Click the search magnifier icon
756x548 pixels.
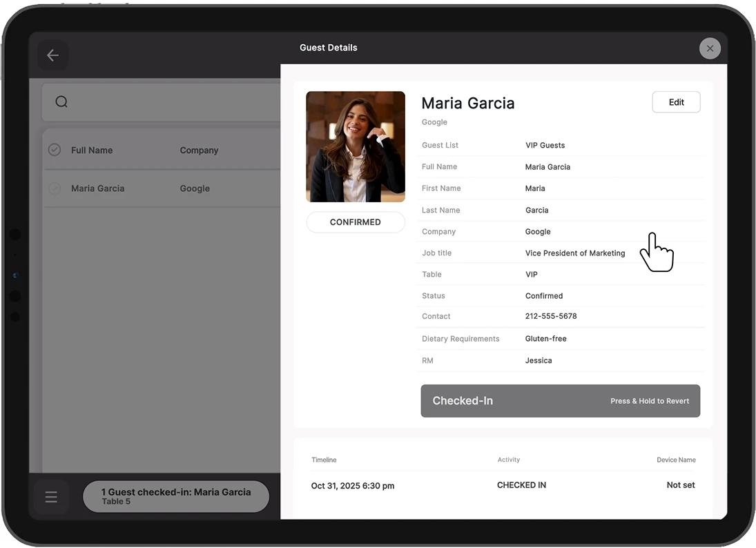point(61,102)
